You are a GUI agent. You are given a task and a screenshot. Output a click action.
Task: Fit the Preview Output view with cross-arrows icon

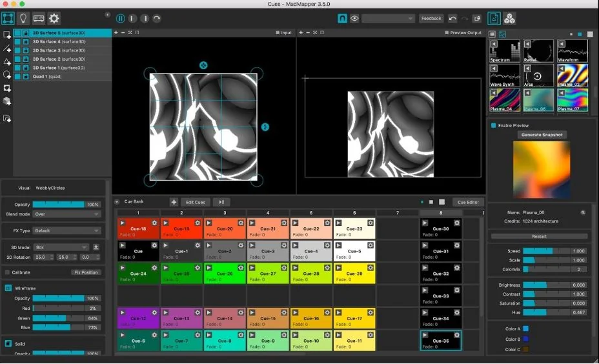(315, 33)
